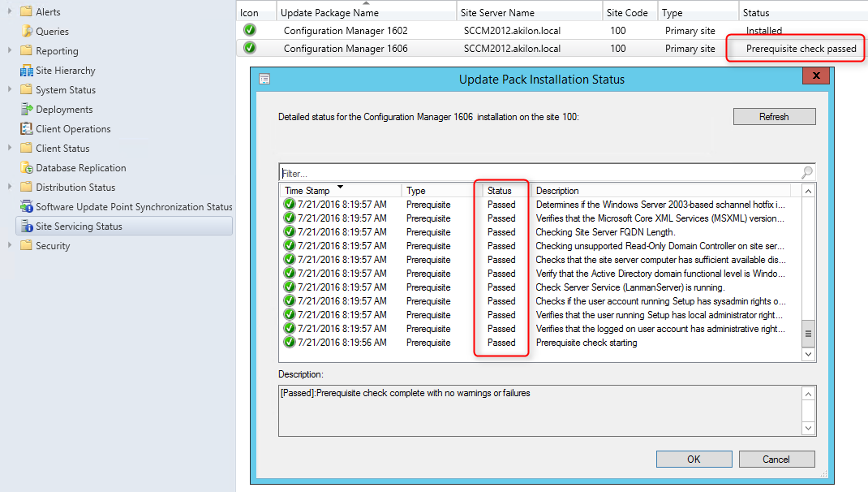Expand the Distribution Status tree node
868x492 pixels.
(10, 187)
